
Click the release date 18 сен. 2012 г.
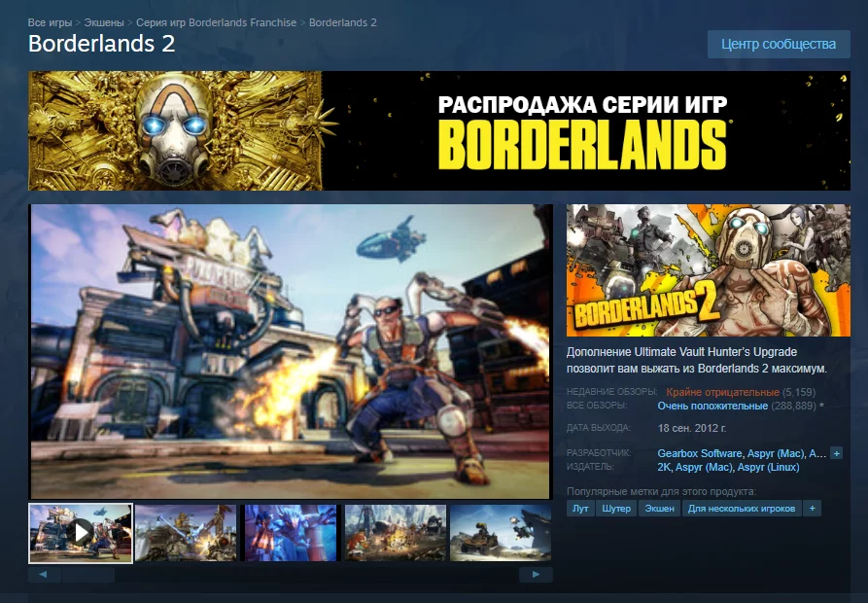(692, 428)
